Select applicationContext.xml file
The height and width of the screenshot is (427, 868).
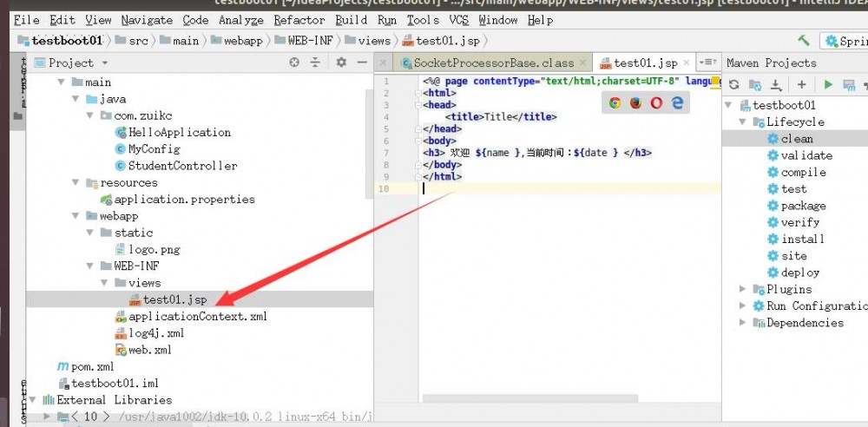[198, 316]
